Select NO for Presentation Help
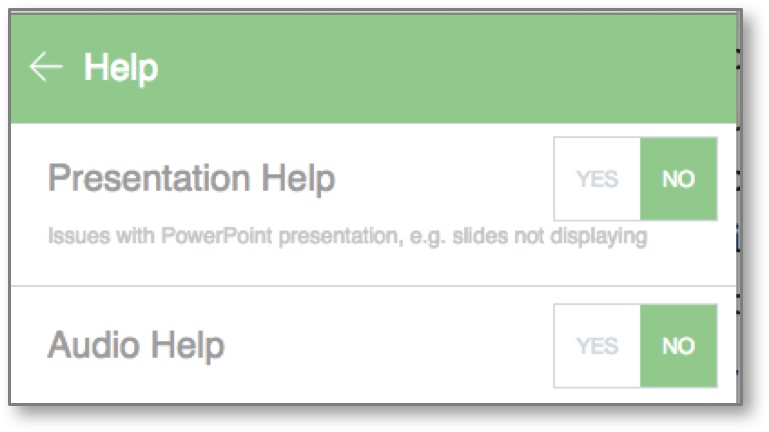 click(x=679, y=179)
